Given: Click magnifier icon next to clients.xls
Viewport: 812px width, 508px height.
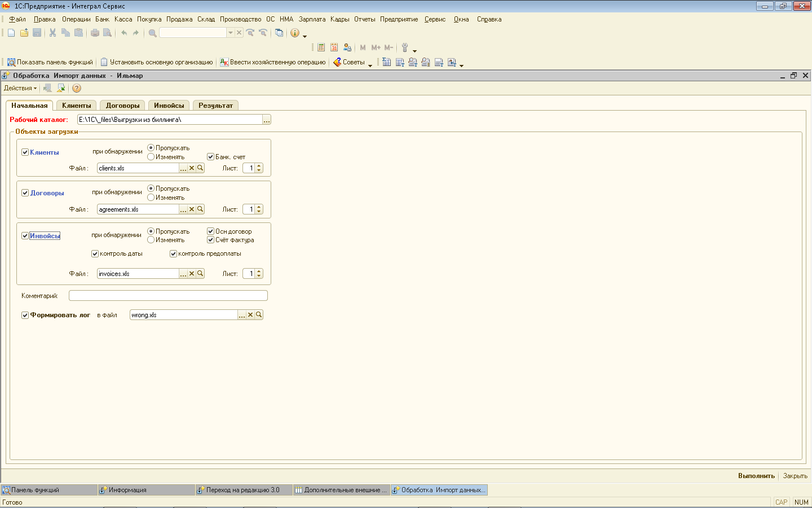Looking at the screenshot, I should [x=200, y=168].
